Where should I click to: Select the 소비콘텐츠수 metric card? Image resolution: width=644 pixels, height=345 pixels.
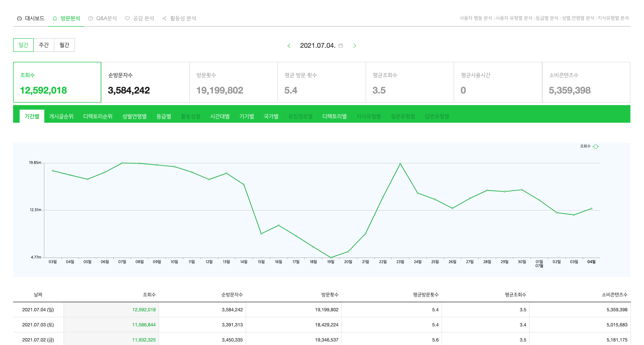(586, 82)
